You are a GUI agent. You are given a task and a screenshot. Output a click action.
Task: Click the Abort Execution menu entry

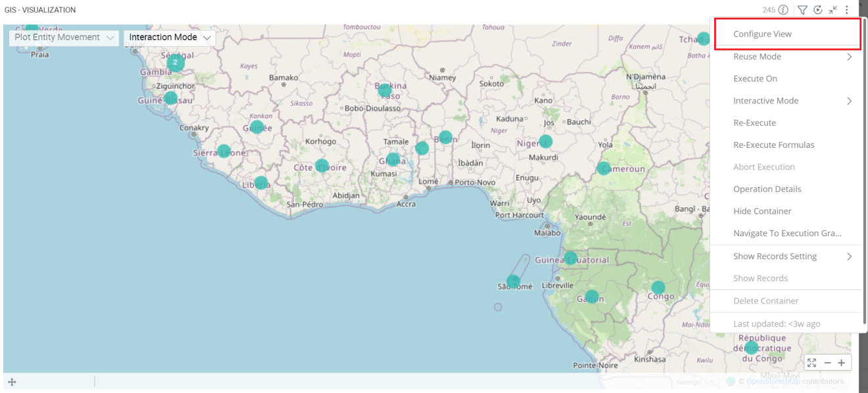click(786, 167)
